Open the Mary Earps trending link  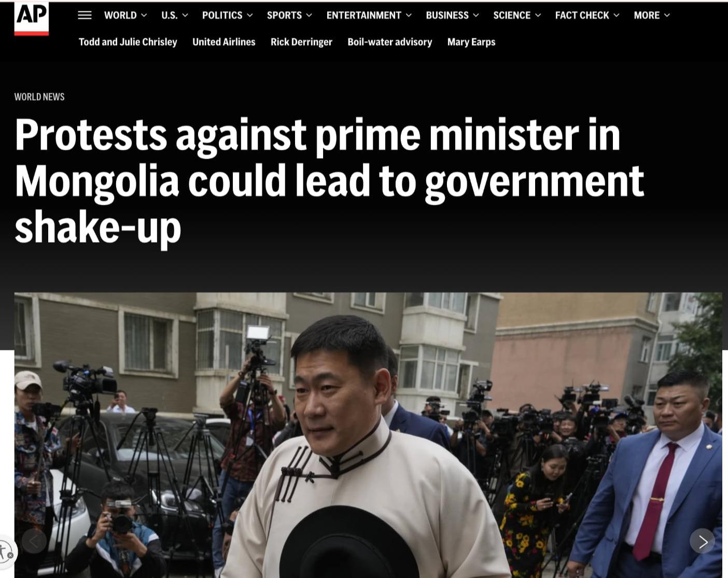point(471,42)
